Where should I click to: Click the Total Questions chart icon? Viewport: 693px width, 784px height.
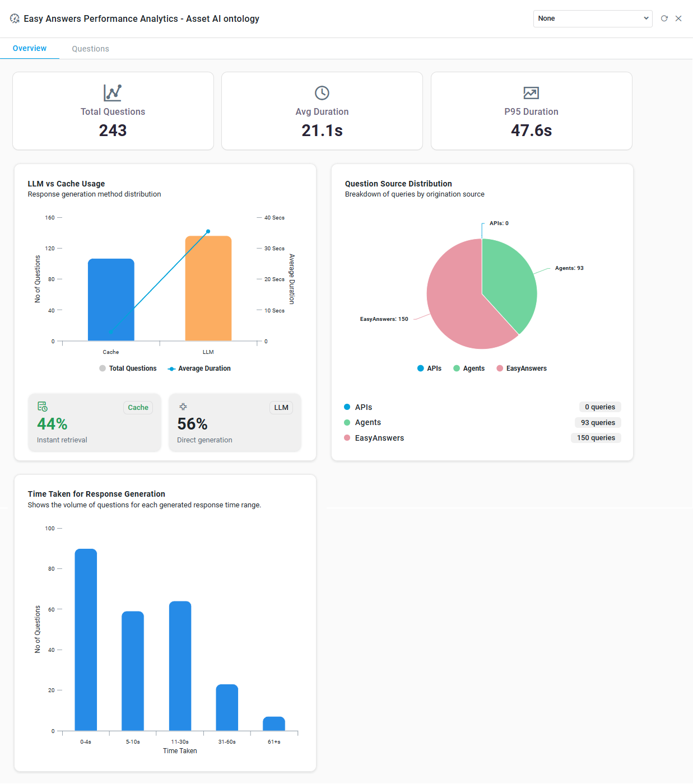113,92
